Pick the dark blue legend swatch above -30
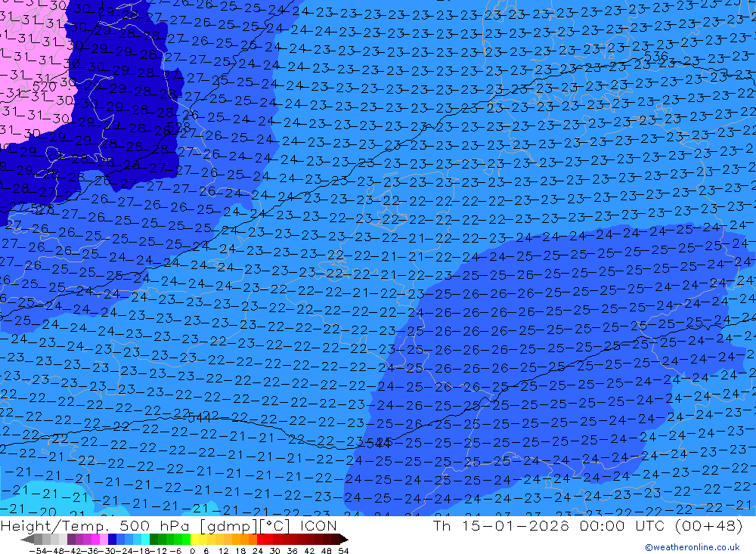 [x=112, y=539]
